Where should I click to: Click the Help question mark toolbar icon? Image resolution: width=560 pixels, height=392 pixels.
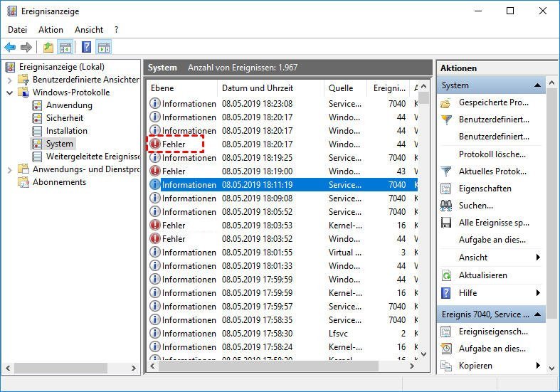tap(86, 47)
